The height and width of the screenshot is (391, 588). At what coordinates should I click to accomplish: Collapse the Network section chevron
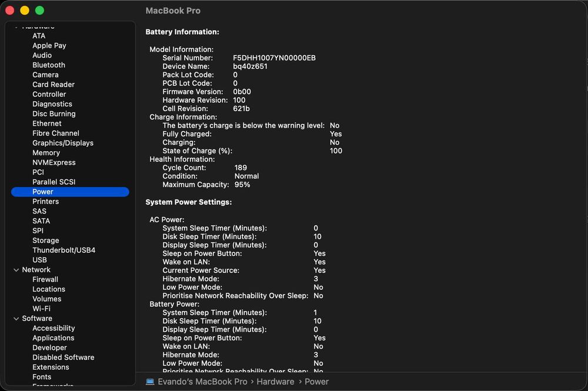[16, 270]
